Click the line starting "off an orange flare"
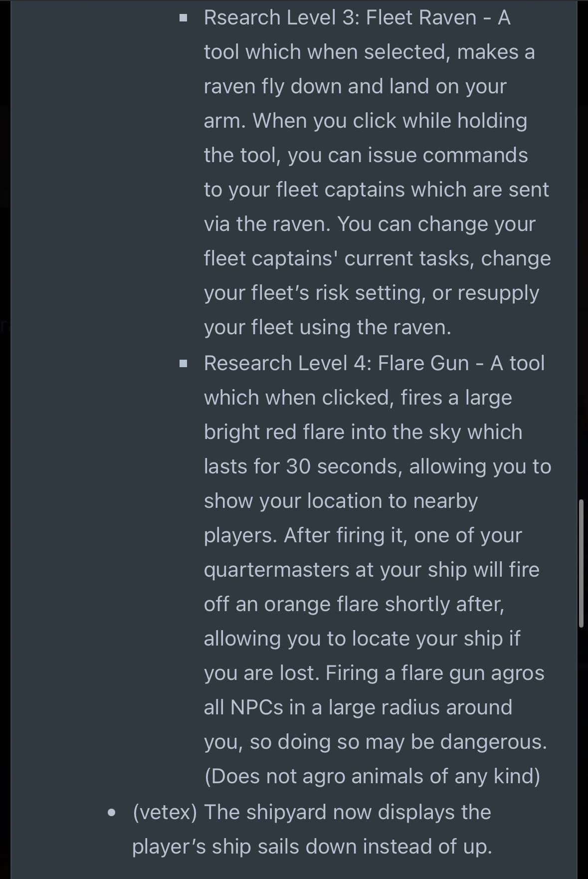The height and width of the screenshot is (879, 588). coord(354,604)
